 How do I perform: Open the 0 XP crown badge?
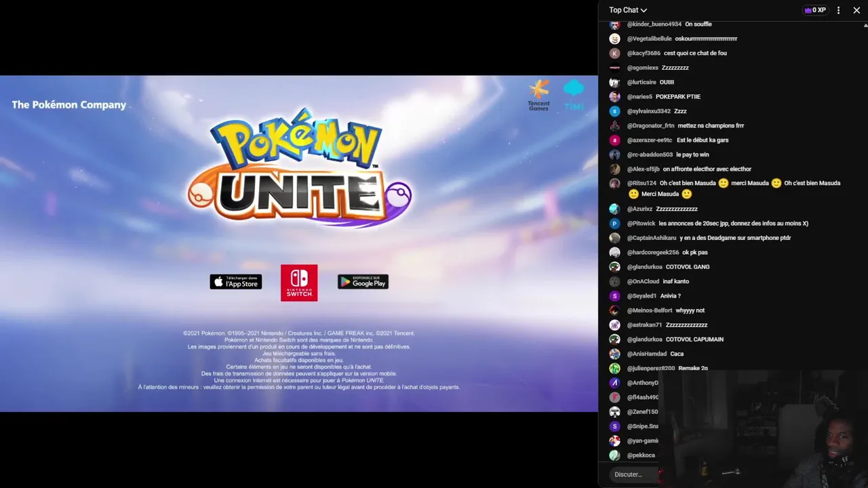click(x=814, y=10)
